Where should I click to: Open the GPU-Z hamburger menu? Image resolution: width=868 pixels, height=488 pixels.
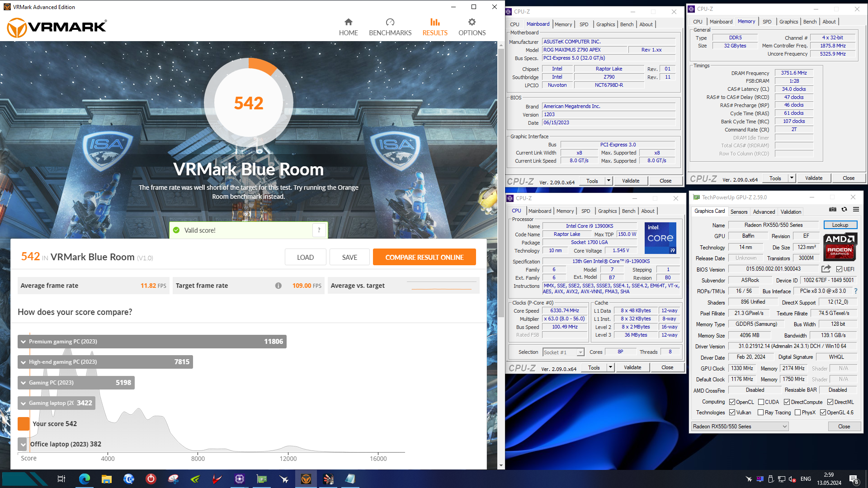(856, 210)
